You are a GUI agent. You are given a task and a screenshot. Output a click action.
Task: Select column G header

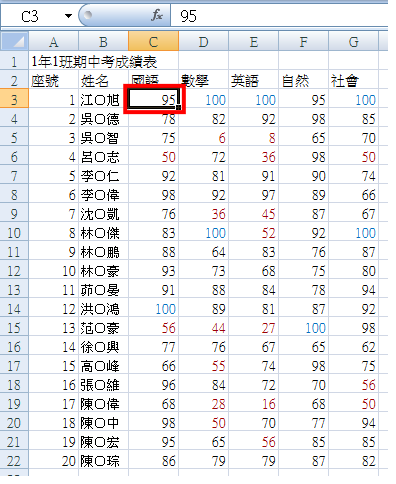pyautogui.click(x=353, y=41)
